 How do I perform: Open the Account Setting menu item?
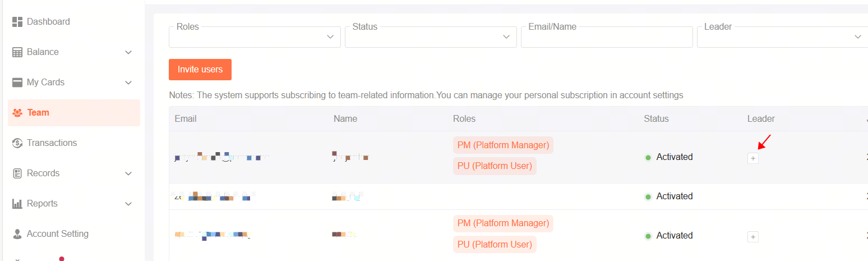coord(74,234)
